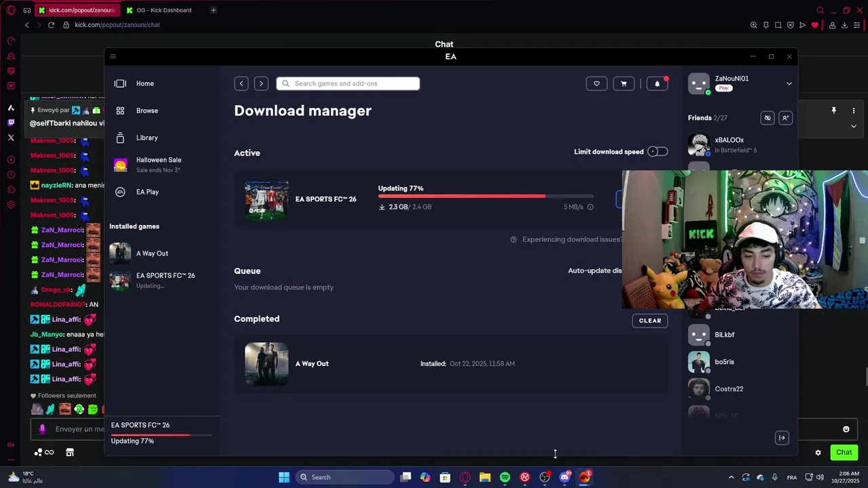
Task: Click the download speed info icon
Action: [x=590, y=207]
